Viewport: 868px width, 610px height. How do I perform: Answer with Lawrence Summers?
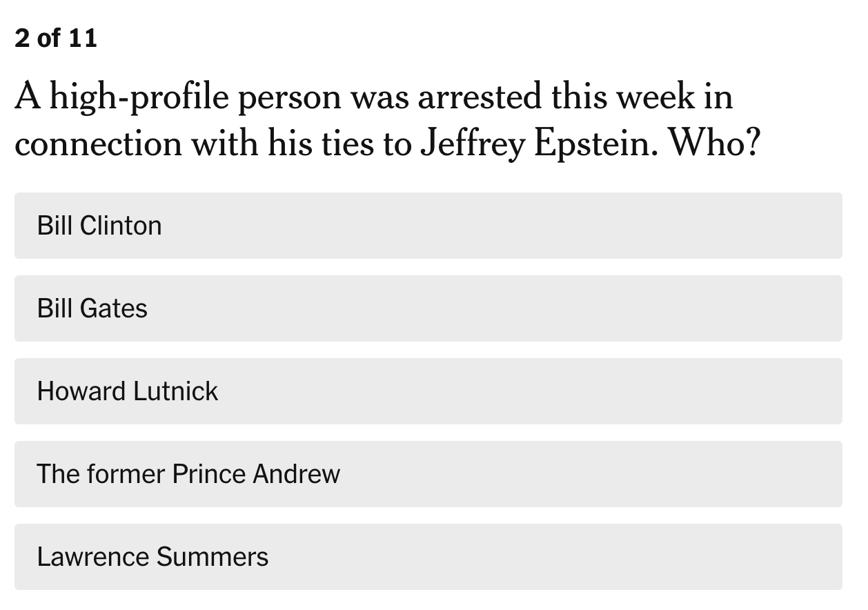[x=428, y=557]
